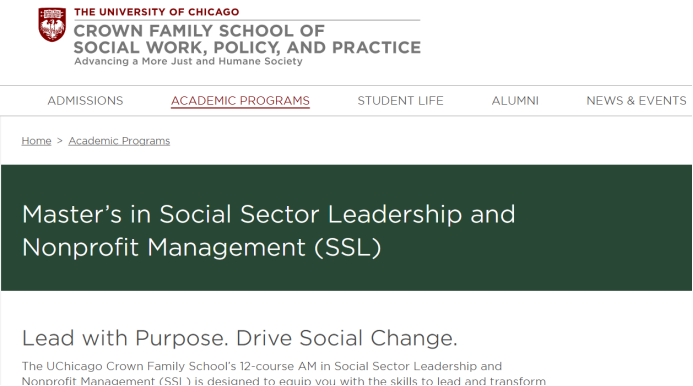693x386 pixels.
Task: Click the Social Work, Policy, and Practice line
Action: (247, 47)
